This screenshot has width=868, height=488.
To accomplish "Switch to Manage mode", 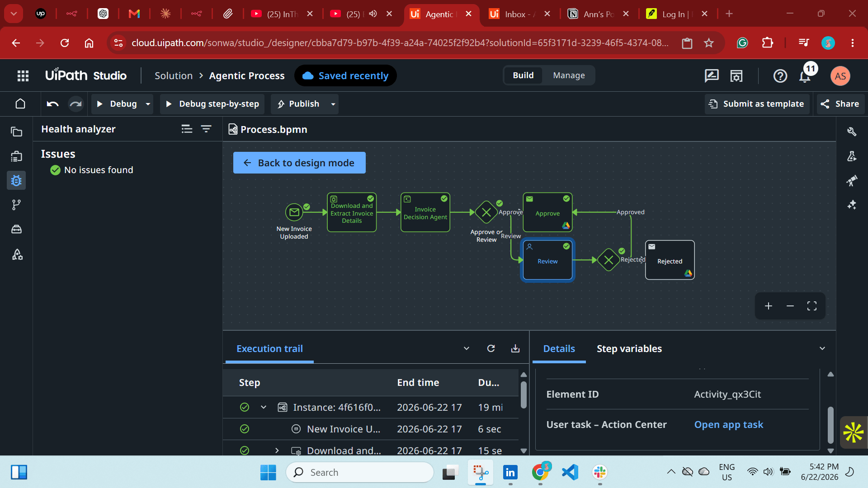I will (569, 75).
